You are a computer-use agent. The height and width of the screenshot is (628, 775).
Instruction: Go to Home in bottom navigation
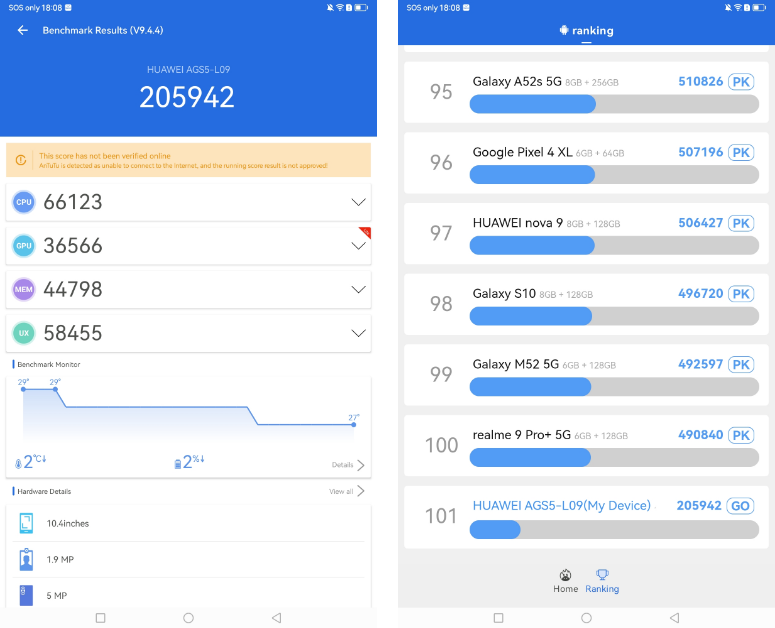tap(565, 582)
